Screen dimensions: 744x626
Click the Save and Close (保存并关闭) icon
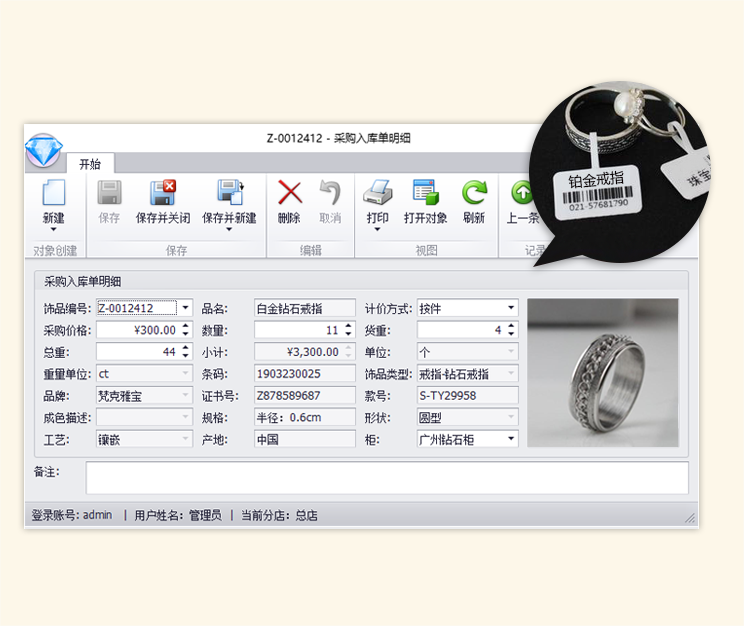162,194
